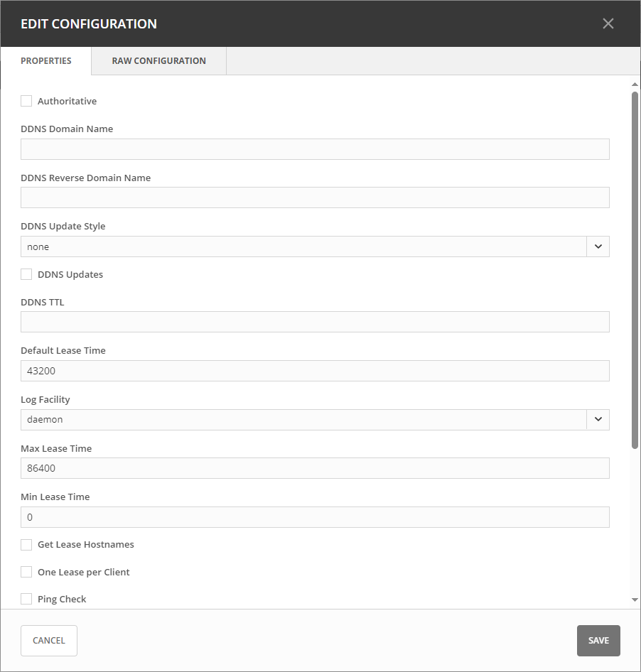Close the Edit Configuration dialog

pos(608,23)
